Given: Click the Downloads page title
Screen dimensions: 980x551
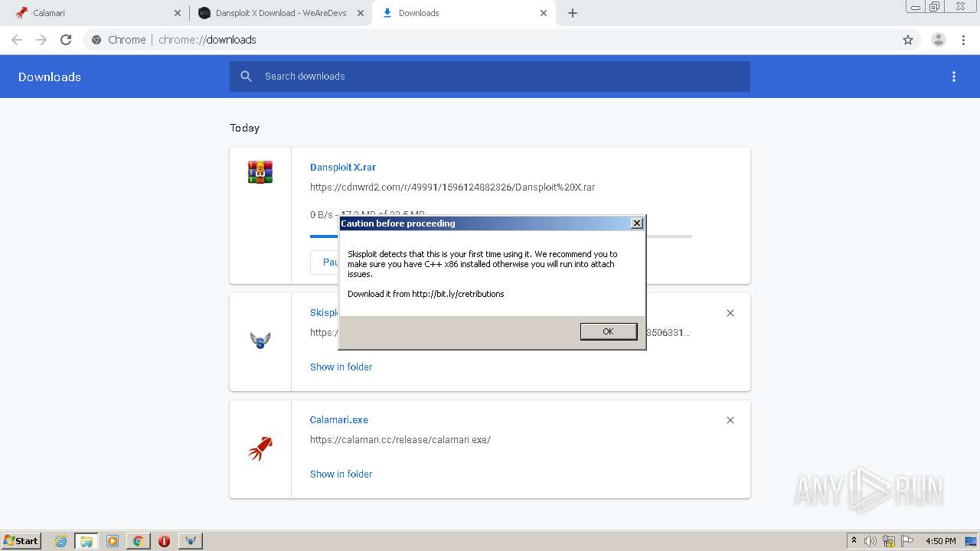Looking at the screenshot, I should [x=50, y=77].
